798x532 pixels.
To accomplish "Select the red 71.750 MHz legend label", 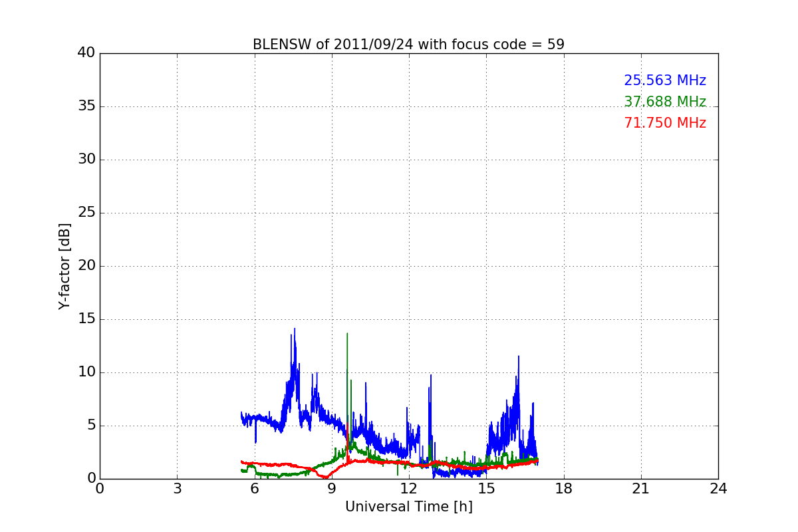I will pyautogui.click(x=665, y=123).
